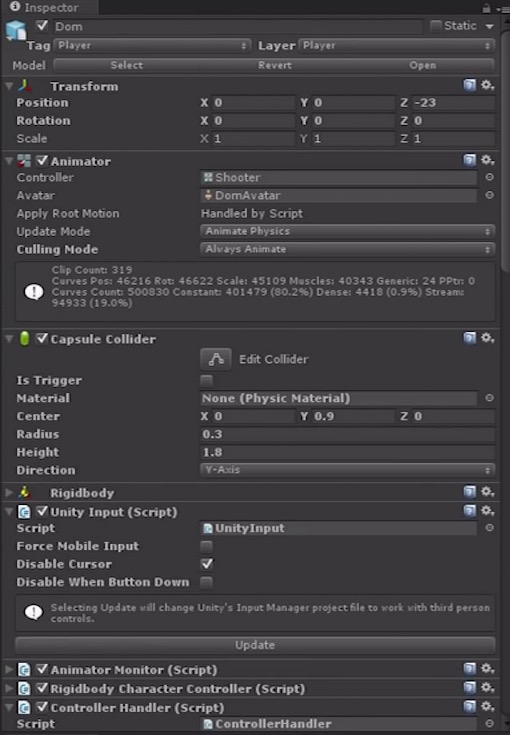The height and width of the screenshot is (735, 510).
Task: Open Animator Monitor gear menu
Action: [488, 669]
